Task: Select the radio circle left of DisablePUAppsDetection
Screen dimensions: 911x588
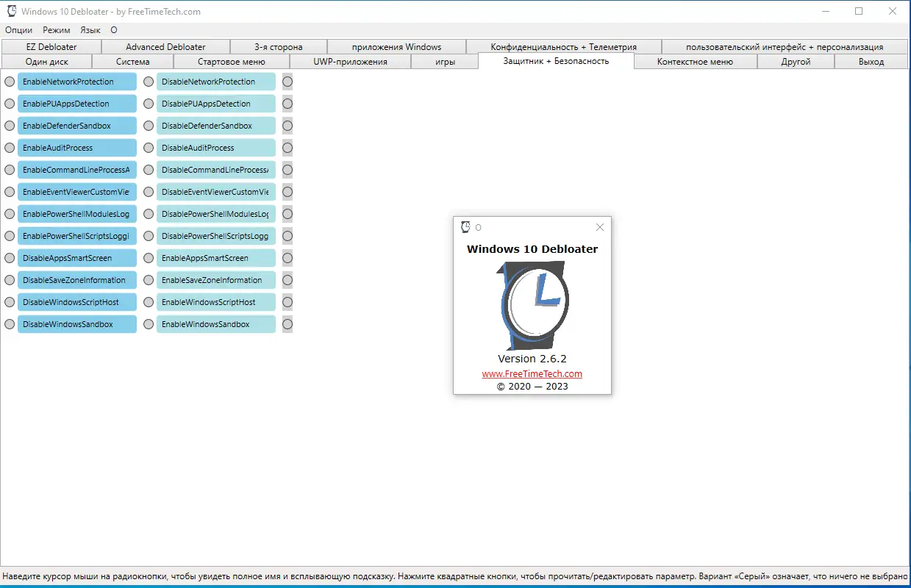Action: point(149,104)
